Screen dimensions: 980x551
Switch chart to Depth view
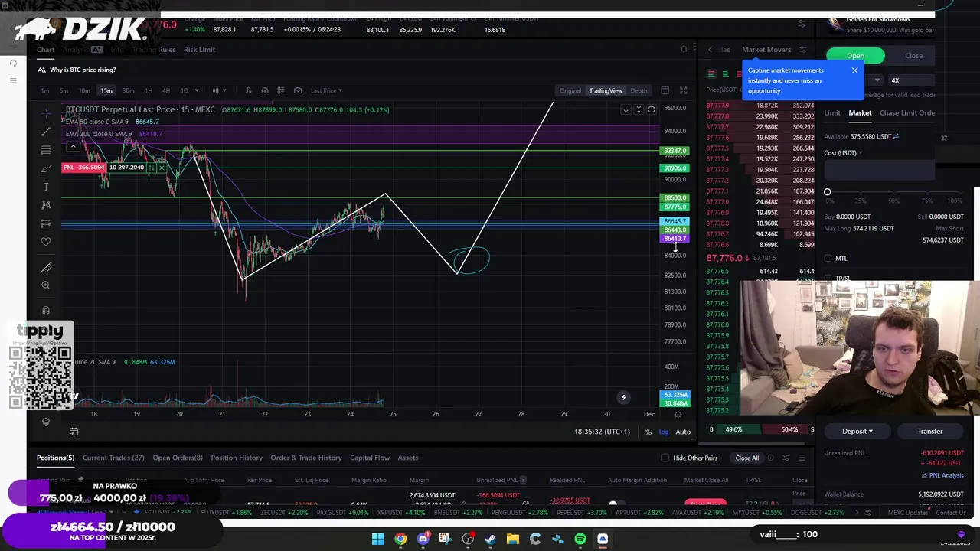639,90
